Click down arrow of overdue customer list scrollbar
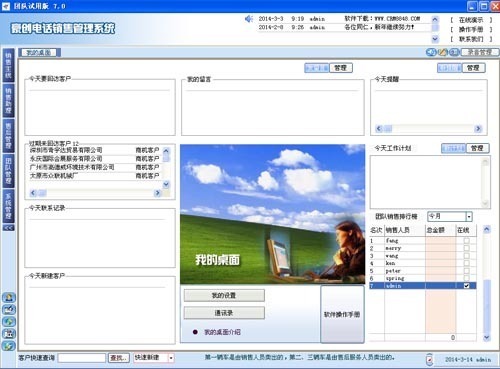500x369 pixels. coord(166,184)
